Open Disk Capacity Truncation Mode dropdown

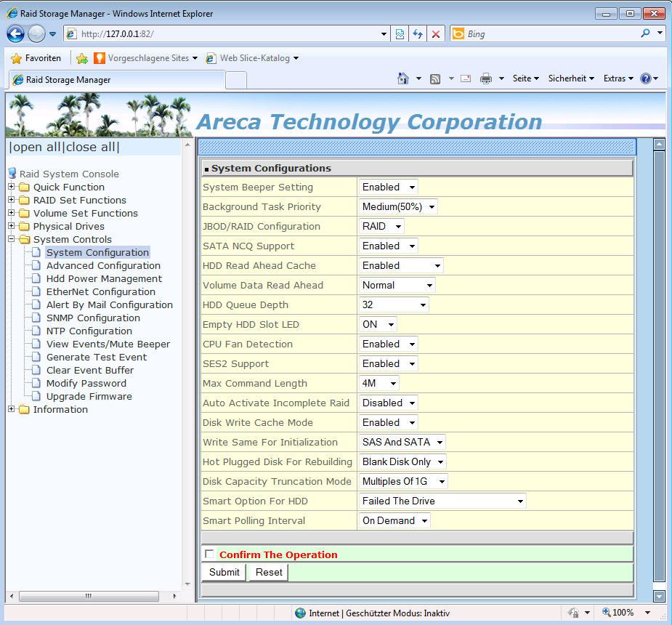tap(403, 481)
